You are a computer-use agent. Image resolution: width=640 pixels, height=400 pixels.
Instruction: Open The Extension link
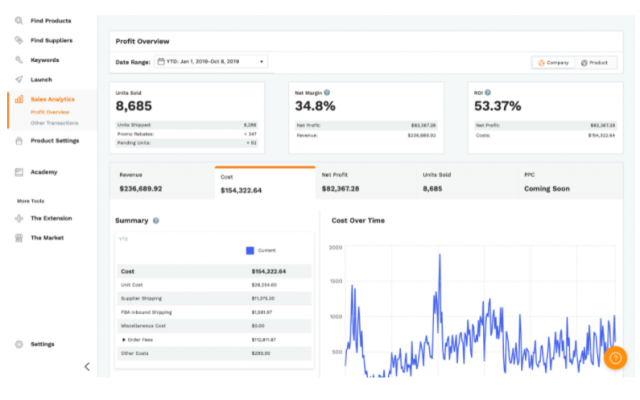click(x=51, y=218)
